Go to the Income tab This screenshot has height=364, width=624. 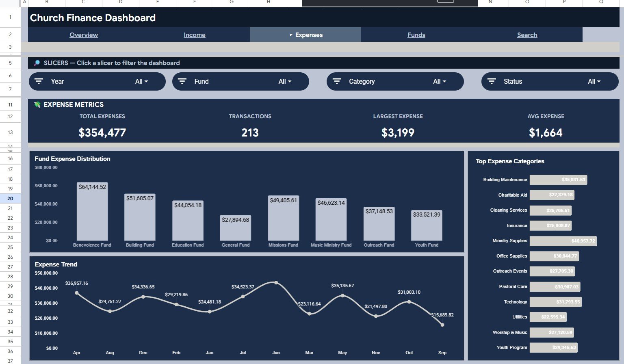tap(195, 35)
